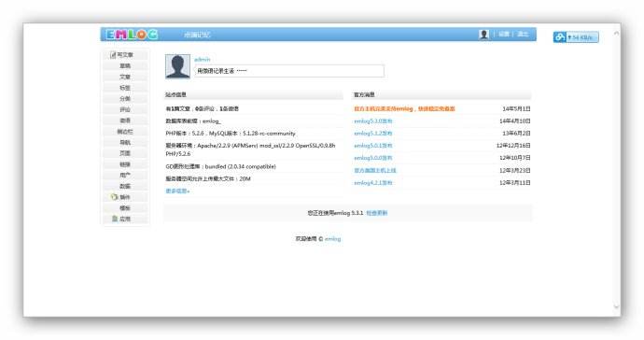Open the 导航 navigation sidebar item

coord(125,142)
